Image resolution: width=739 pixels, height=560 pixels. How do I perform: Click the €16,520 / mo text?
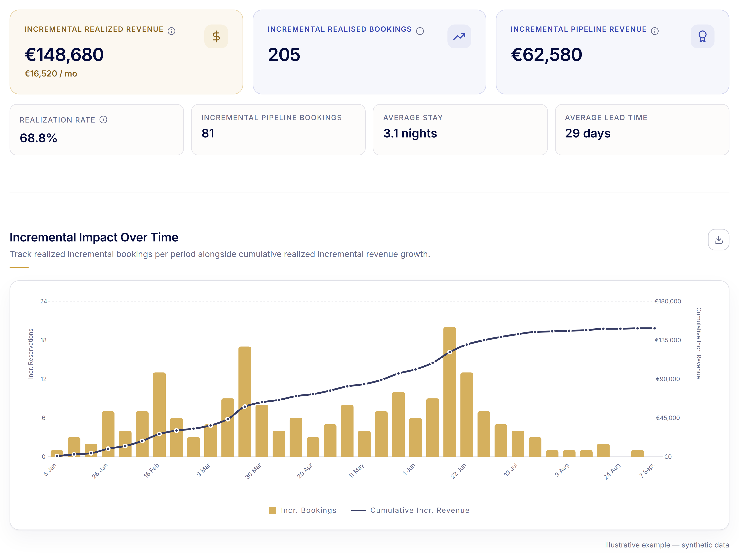tap(51, 74)
